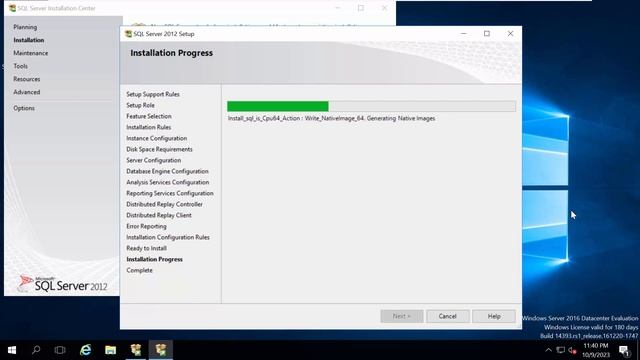Open Task View from the taskbar

click(x=60, y=350)
